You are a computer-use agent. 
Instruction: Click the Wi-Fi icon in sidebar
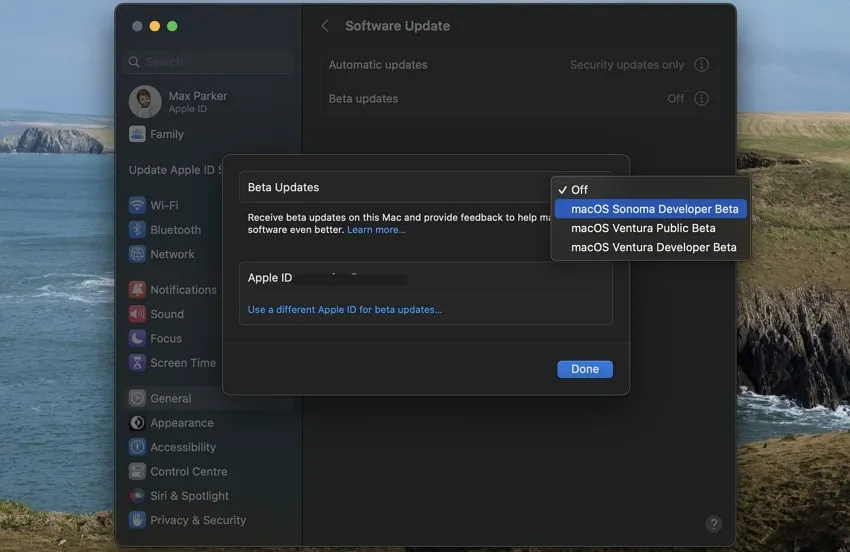pyautogui.click(x=137, y=205)
